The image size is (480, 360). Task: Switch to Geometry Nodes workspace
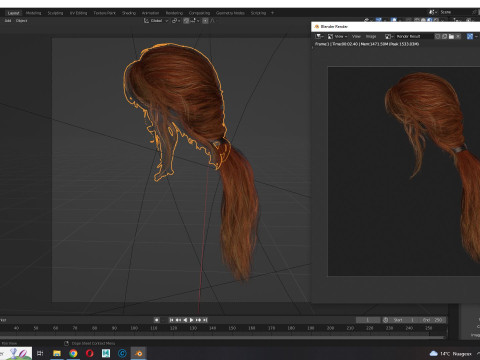pos(230,13)
